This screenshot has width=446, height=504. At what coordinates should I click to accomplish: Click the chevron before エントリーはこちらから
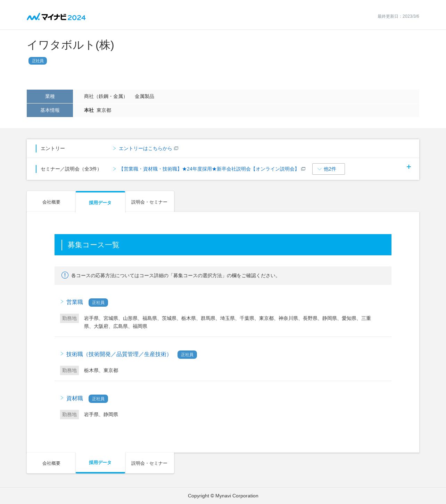pyautogui.click(x=114, y=148)
